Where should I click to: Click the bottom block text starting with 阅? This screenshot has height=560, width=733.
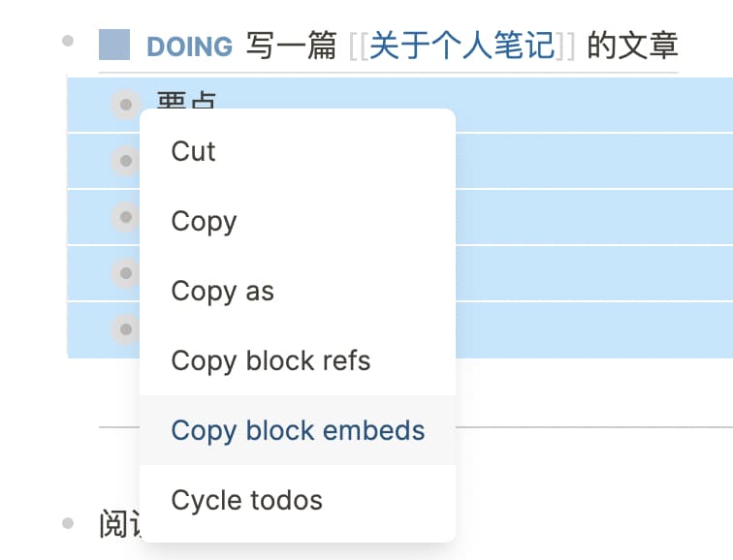(118, 524)
